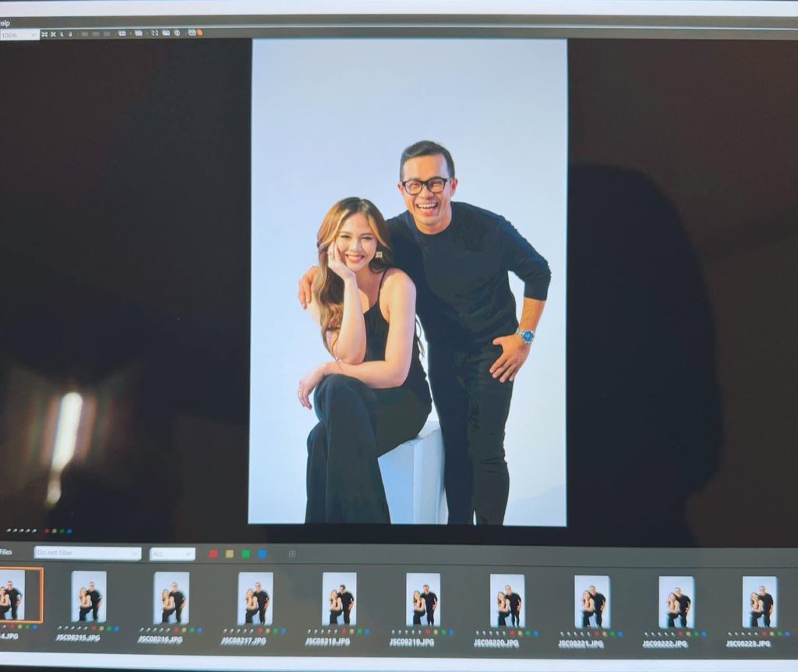The height and width of the screenshot is (672, 798).
Task: Open the 'Do not filter' dropdown
Action: [87, 553]
